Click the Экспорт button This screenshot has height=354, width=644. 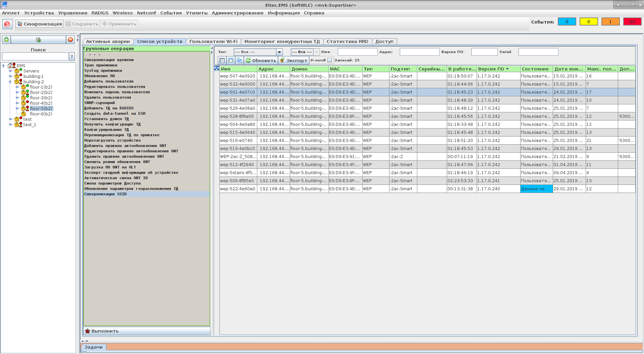coord(293,60)
